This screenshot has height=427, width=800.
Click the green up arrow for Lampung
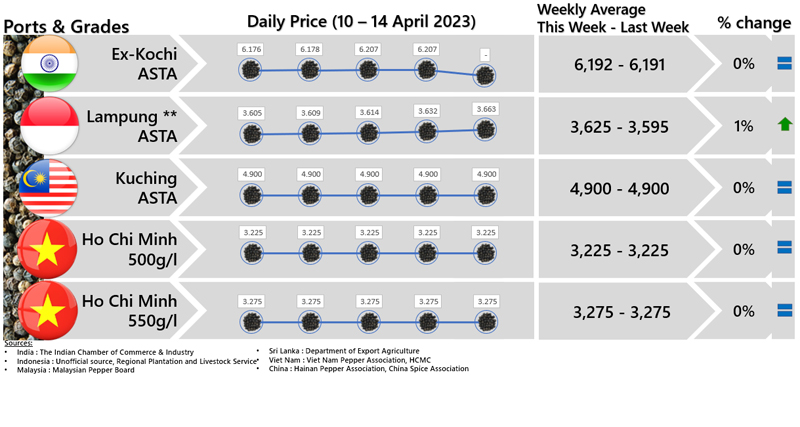pyautogui.click(x=785, y=126)
